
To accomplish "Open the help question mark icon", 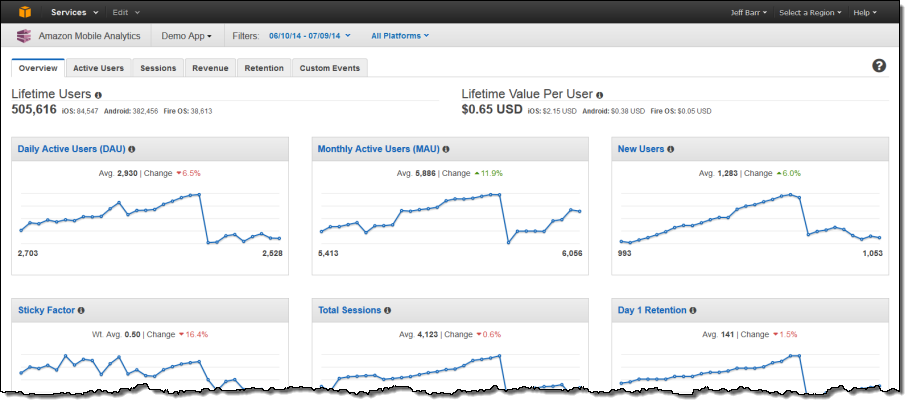I will click(879, 66).
